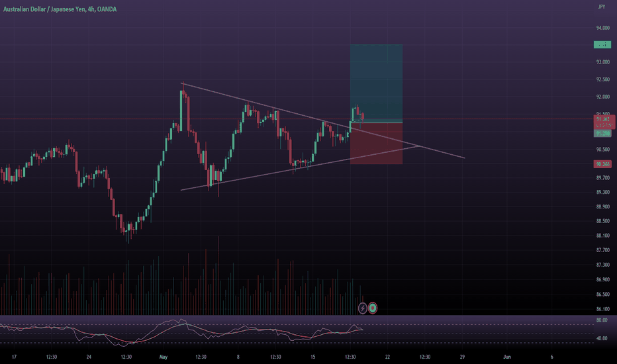
Task: Click the 24 date label on time axis
Action: point(89,357)
